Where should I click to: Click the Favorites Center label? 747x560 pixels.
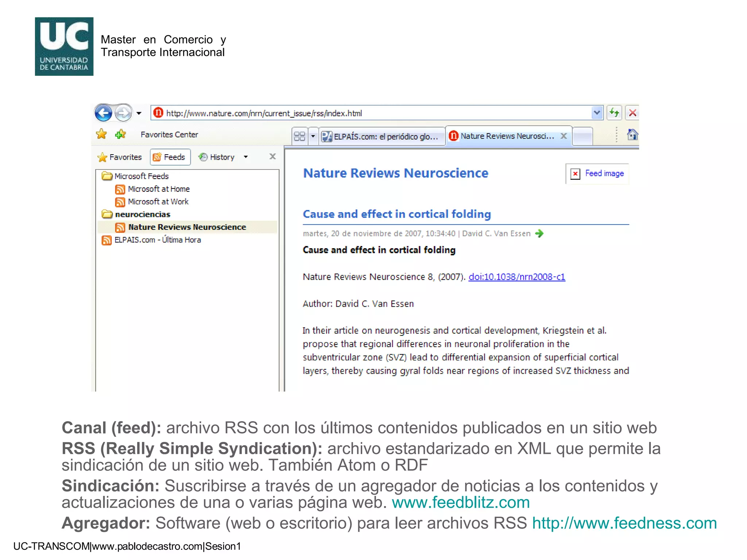pos(169,135)
